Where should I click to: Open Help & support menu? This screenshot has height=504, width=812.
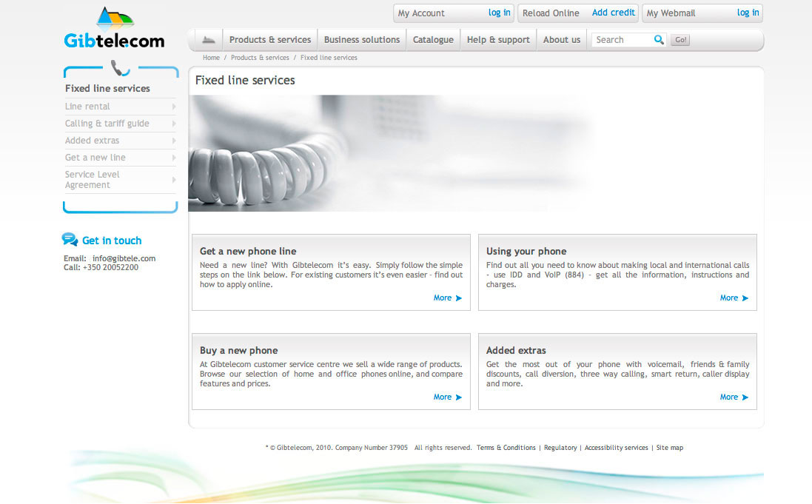[x=498, y=40]
